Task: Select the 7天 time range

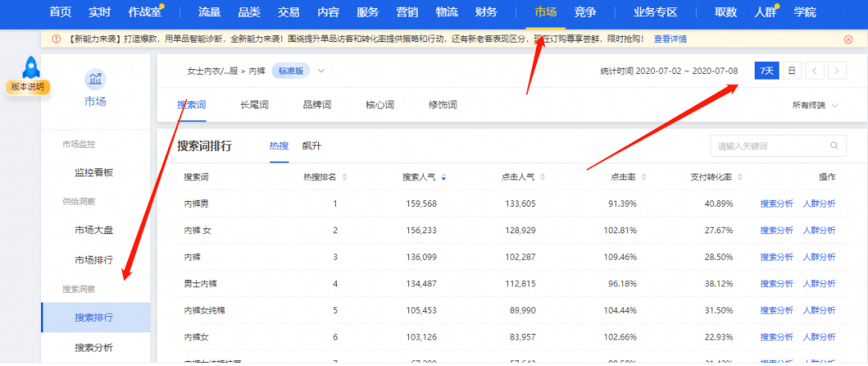Action: (x=766, y=71)
